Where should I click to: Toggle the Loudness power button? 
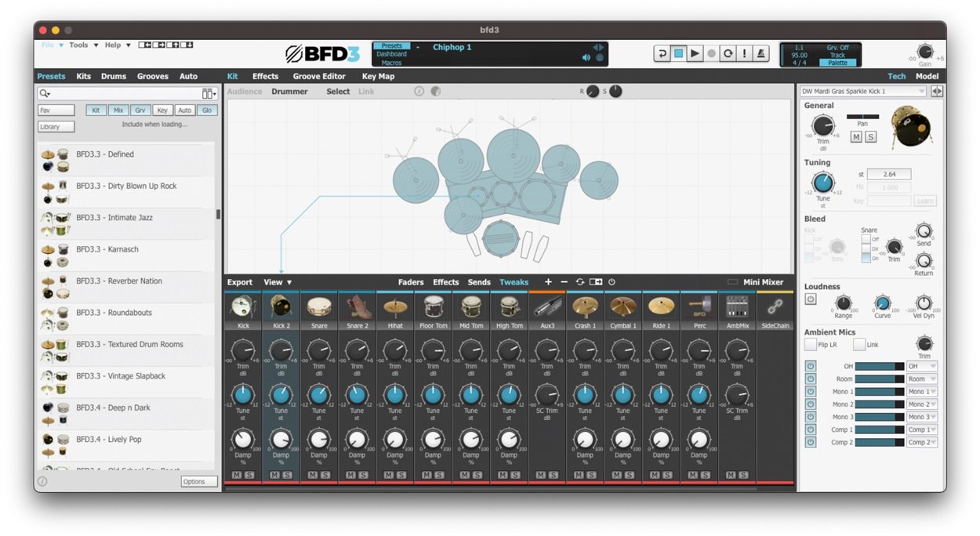click(x=811, y=299)
